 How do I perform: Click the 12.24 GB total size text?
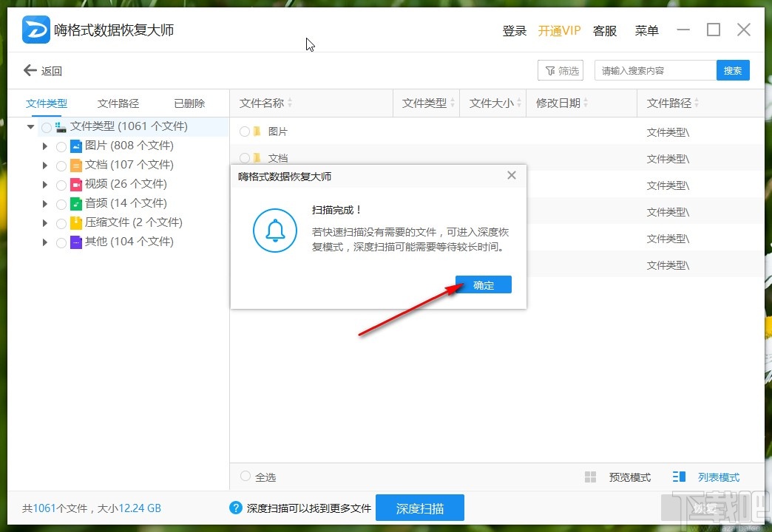click(x=140, y=508)
